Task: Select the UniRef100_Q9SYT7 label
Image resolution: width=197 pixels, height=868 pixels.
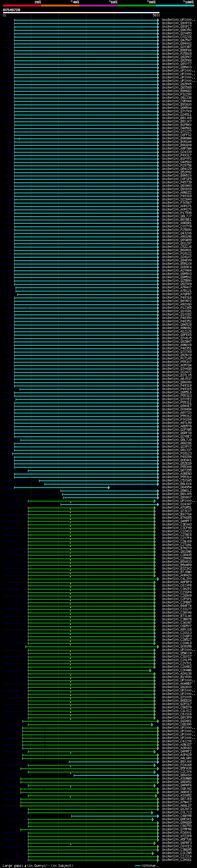Action: [177, 64]
